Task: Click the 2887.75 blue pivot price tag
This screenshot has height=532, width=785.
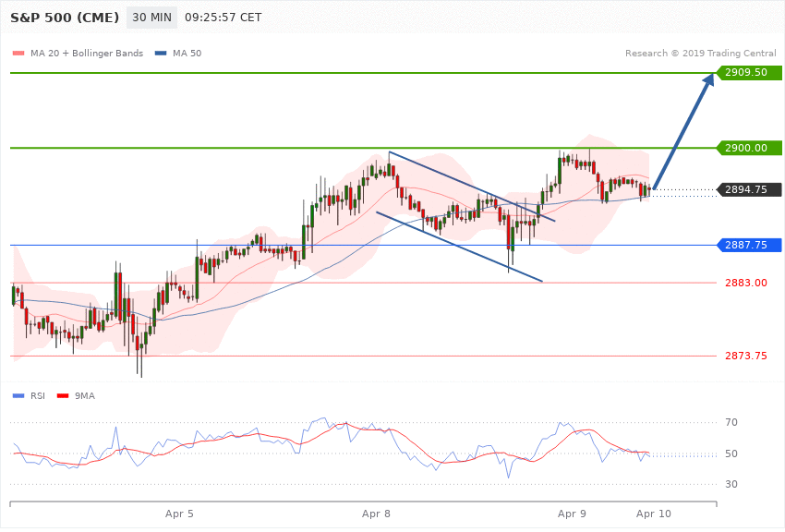Action: (750, 246)
